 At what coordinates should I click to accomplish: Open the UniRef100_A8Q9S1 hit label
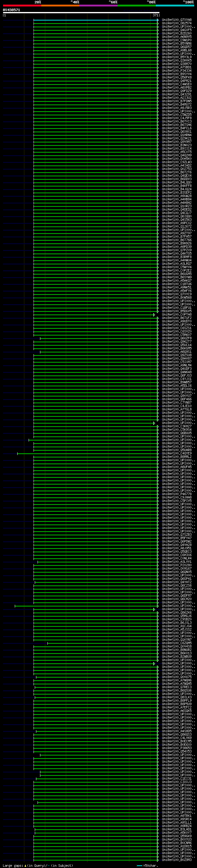(x=177, y=352)
